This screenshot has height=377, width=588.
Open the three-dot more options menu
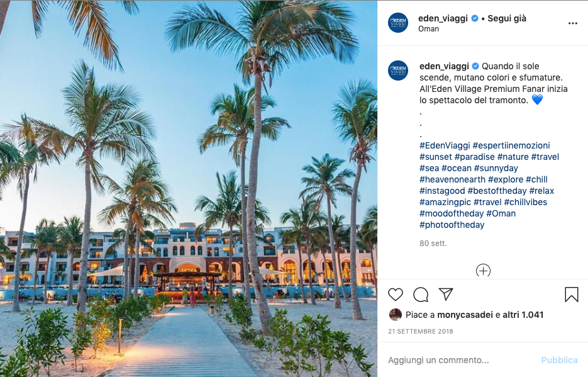(573, 23)
